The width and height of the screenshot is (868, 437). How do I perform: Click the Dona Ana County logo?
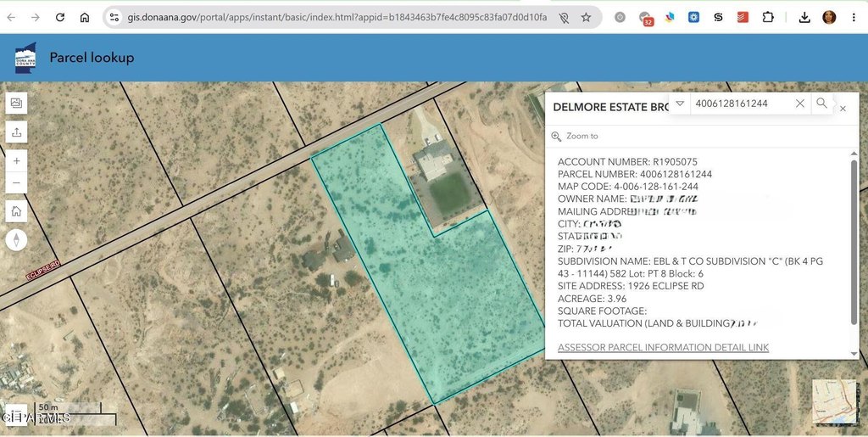click(25, 58)
